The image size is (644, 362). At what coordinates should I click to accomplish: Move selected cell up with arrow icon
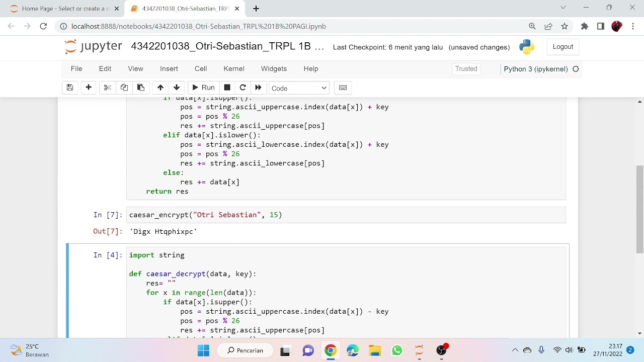click(160, 87)
